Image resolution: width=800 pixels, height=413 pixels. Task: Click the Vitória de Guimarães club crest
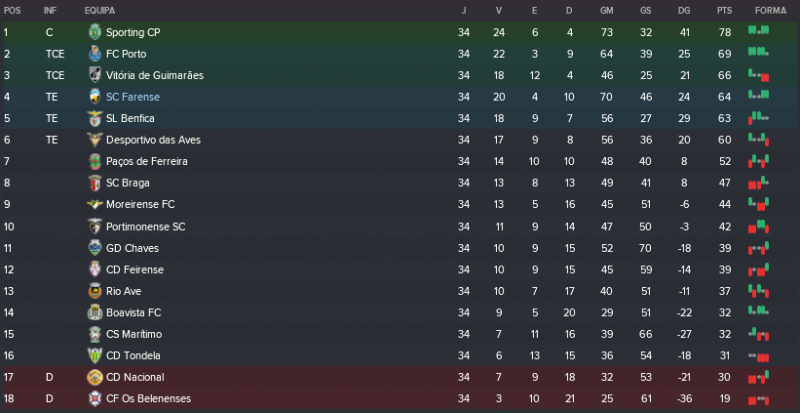(94, 75)
